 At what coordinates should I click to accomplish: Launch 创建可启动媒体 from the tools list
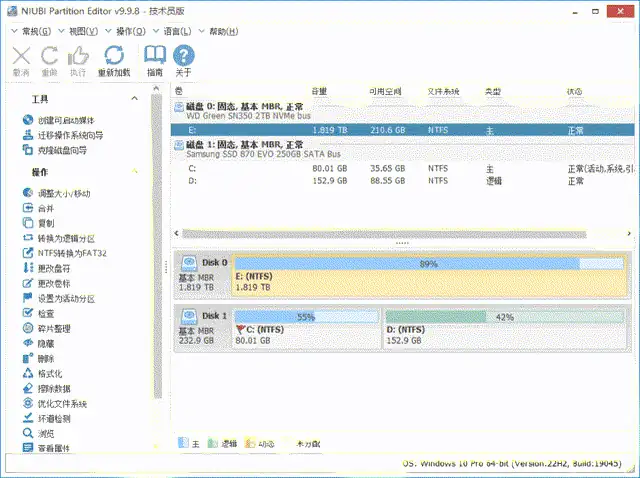[59, 120]
